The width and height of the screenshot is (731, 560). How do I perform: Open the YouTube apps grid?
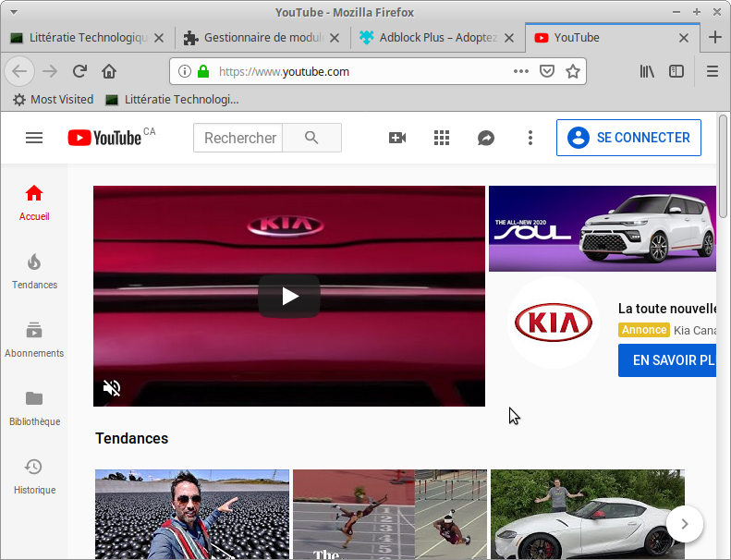tap(442, 138)
